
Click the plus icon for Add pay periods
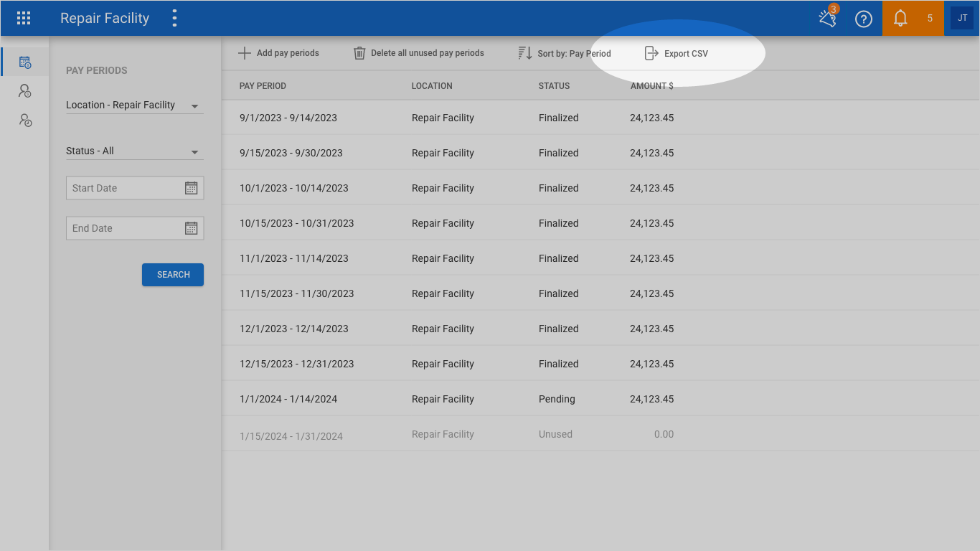click(245, 53)
